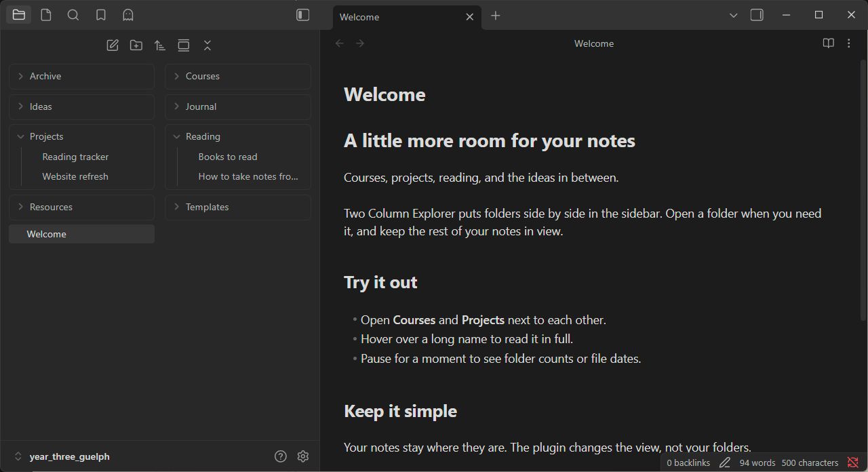Viewport: 868px width, 472px height.
Task: Click the 'Try it out' heading
Action: pyautogui.click(x=380, y=282)
